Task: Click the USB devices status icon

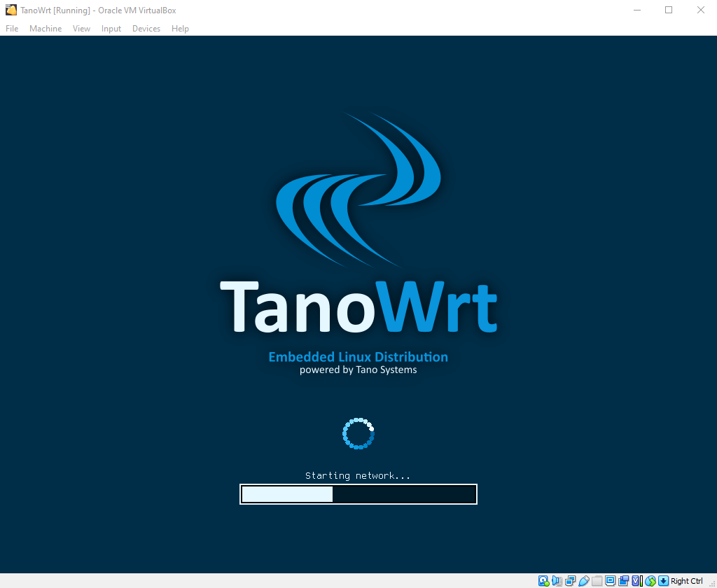Action: coord(583,580)
